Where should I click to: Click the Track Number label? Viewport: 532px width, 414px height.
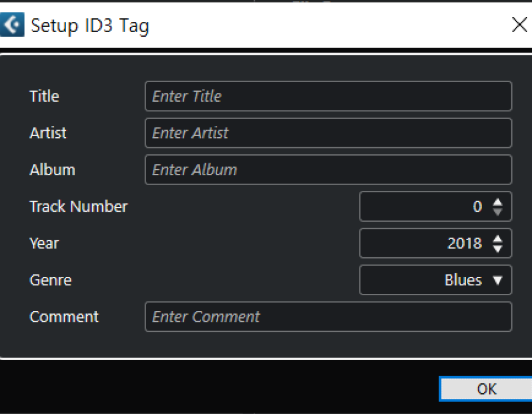pyautogui.click(x=79, y=206)
